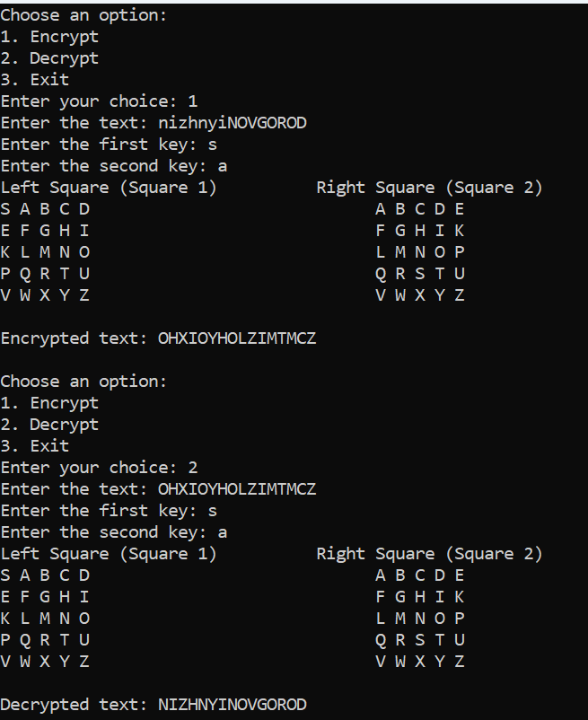Click the first 'Enter the first key: s' line

pyautogui.click(x=109, y=145)
